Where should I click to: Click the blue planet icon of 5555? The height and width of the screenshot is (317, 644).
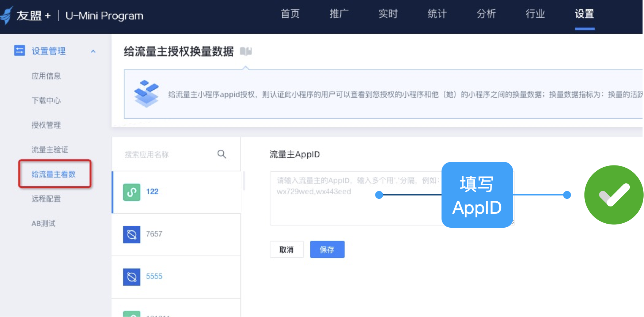(x=132, y=277)
